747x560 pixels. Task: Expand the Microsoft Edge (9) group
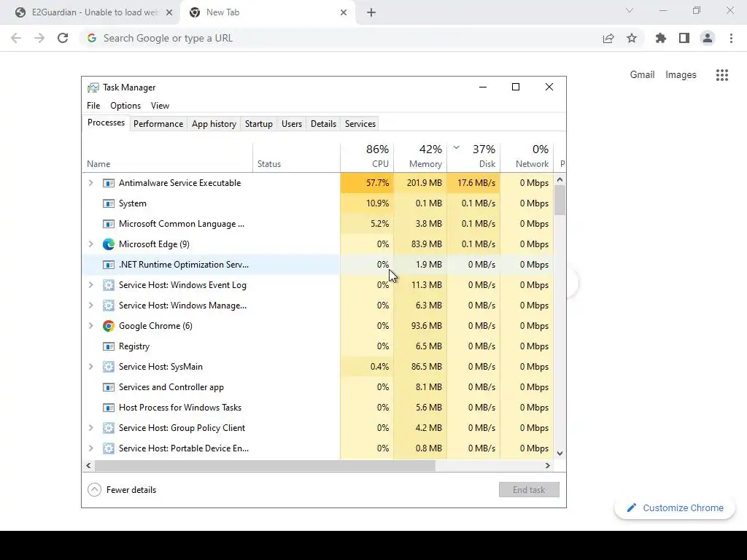(x=91, y=244)
